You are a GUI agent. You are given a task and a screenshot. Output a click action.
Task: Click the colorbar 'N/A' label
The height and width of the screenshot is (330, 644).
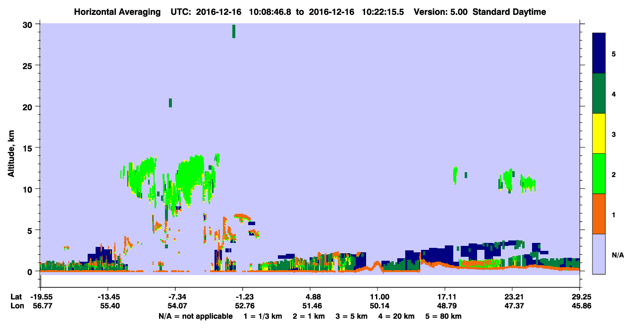617,255
